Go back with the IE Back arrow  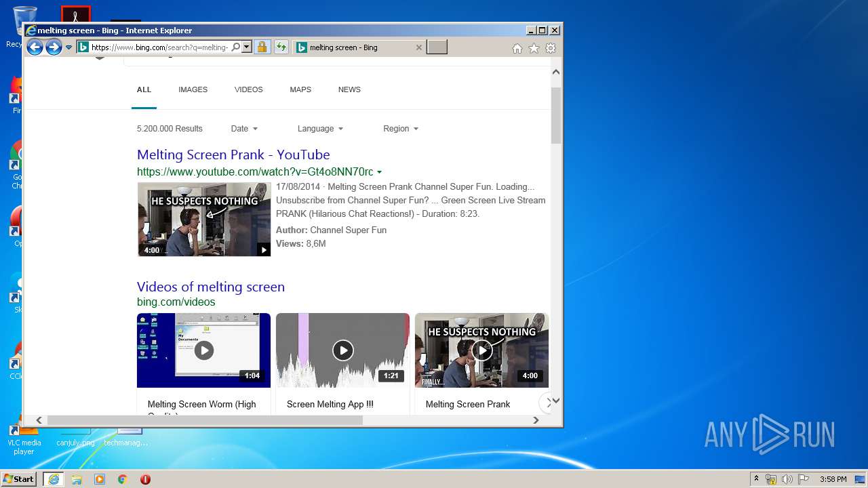click(x=35, y=47)
